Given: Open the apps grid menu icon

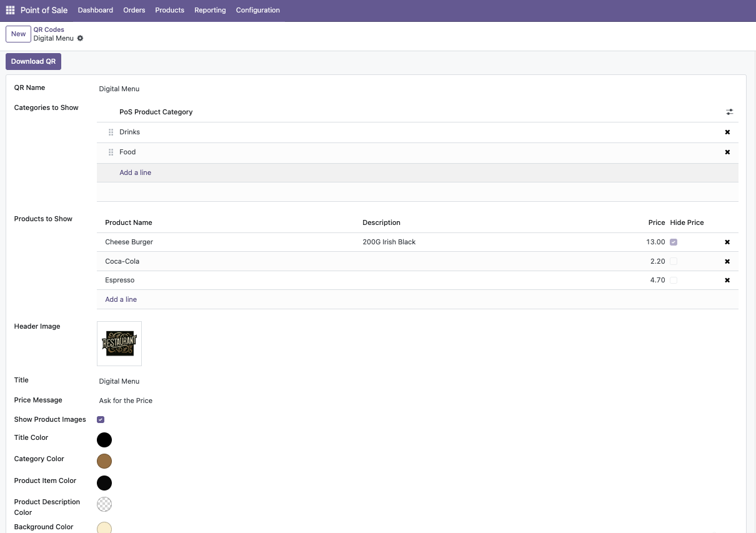Looking at the screenshot, I should tap(10, 10).
